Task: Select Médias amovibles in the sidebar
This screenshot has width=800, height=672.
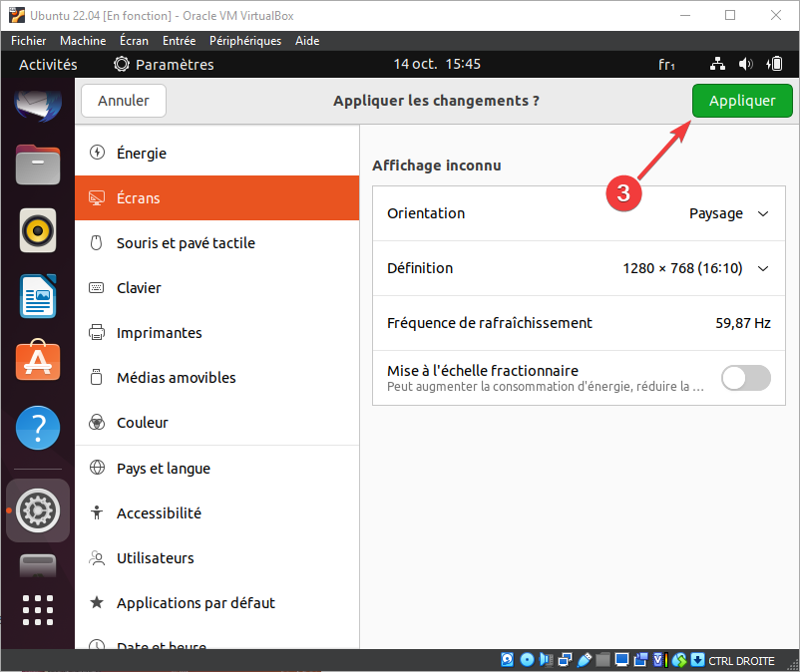Action: (216, 377)
